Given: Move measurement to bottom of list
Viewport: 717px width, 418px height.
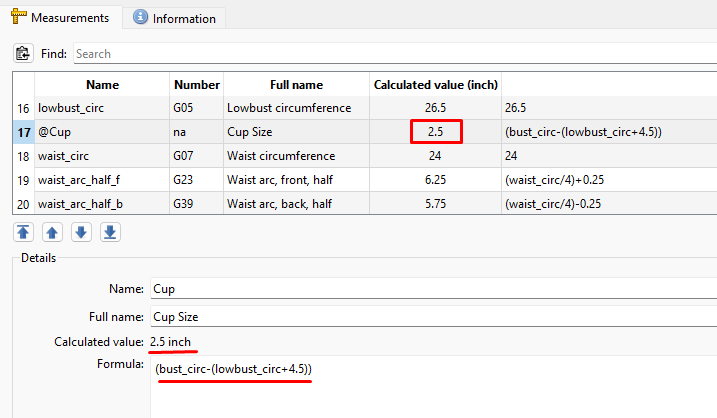Looking at the screenshot, I should (x=110, y=232).
